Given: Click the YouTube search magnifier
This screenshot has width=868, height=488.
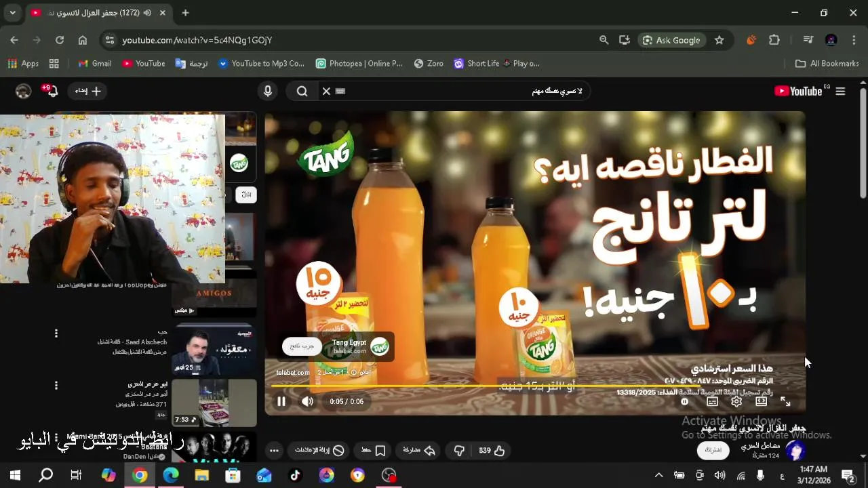Looking at the screenshot, I should 302,91.
